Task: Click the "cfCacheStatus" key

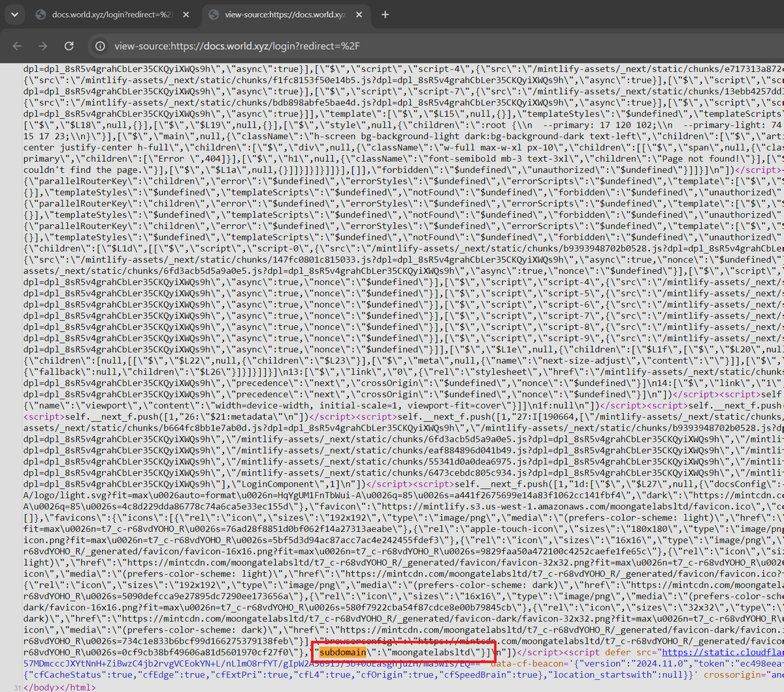Action: [67, 675]
